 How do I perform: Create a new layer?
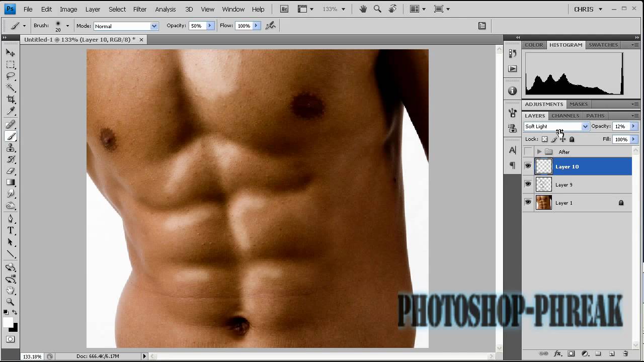click(612, 353)
